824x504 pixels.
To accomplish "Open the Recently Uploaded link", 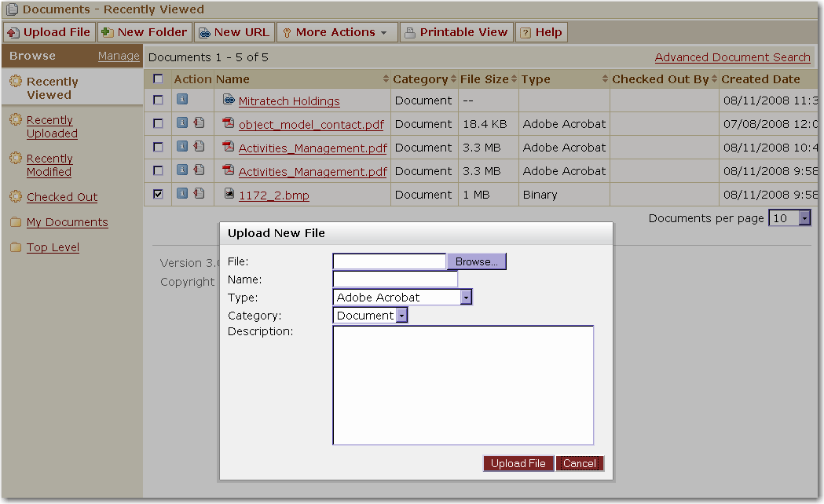I will click(52, 126).
